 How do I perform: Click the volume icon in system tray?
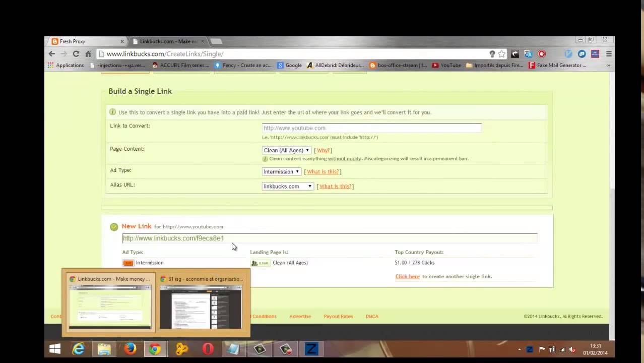click(x=572, y=349)
